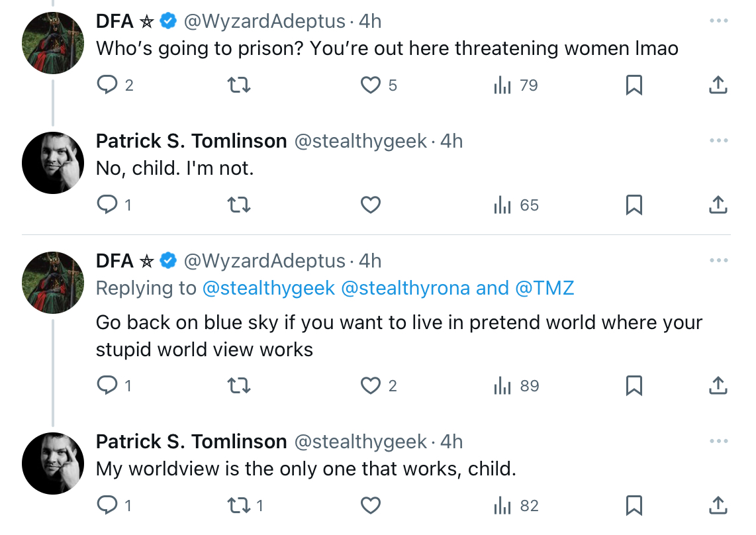Open more options on the first DFA tweet

718,21
